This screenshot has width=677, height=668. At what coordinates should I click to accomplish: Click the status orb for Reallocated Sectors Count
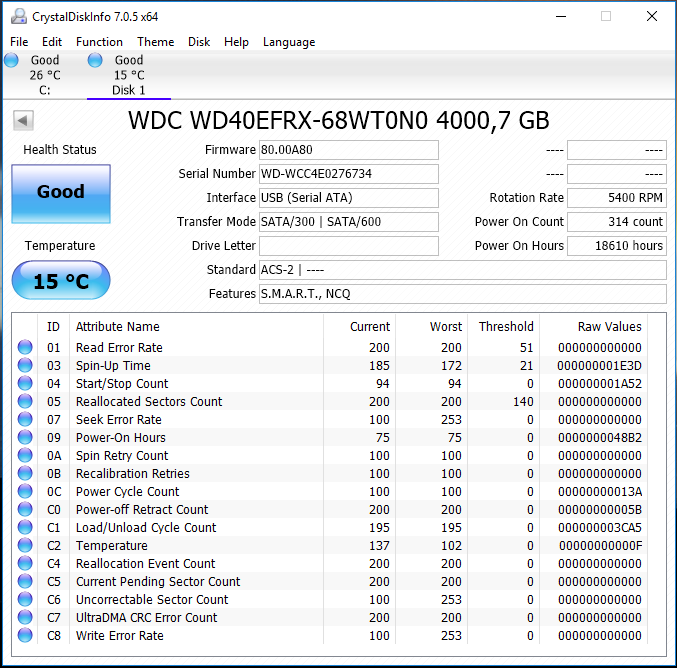click(25, 401)
